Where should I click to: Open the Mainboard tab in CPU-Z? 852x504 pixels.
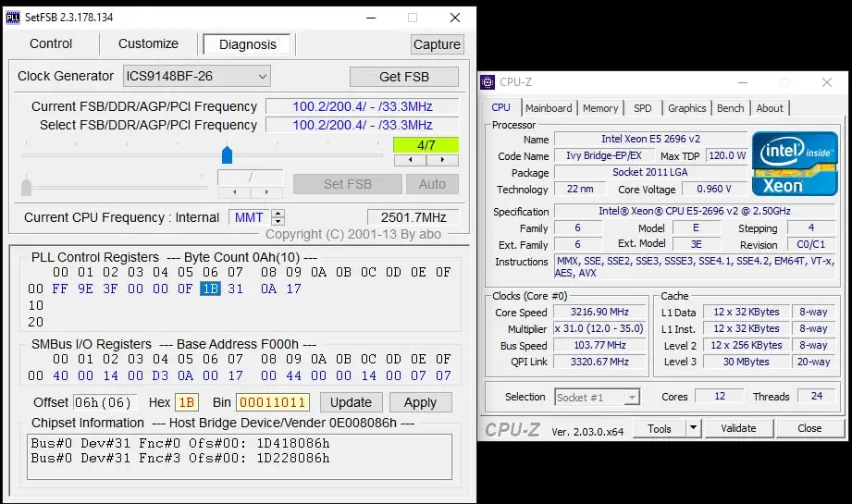[x=549, y=108]
